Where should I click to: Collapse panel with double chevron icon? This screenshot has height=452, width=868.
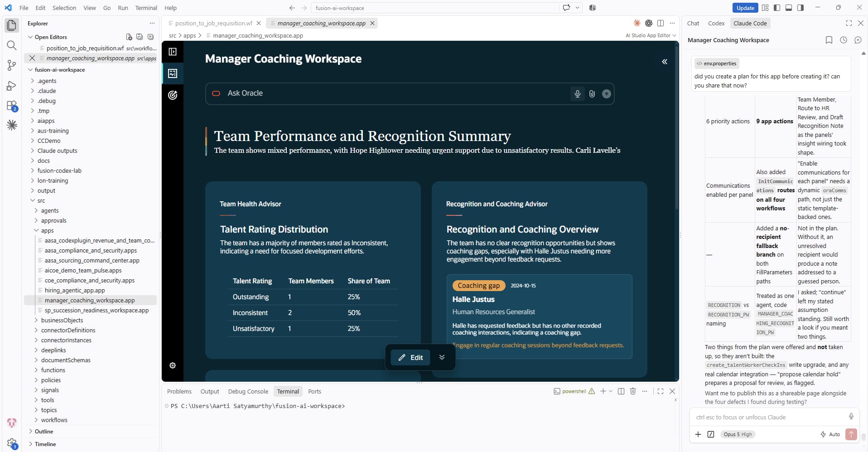(x=664, y=62)
